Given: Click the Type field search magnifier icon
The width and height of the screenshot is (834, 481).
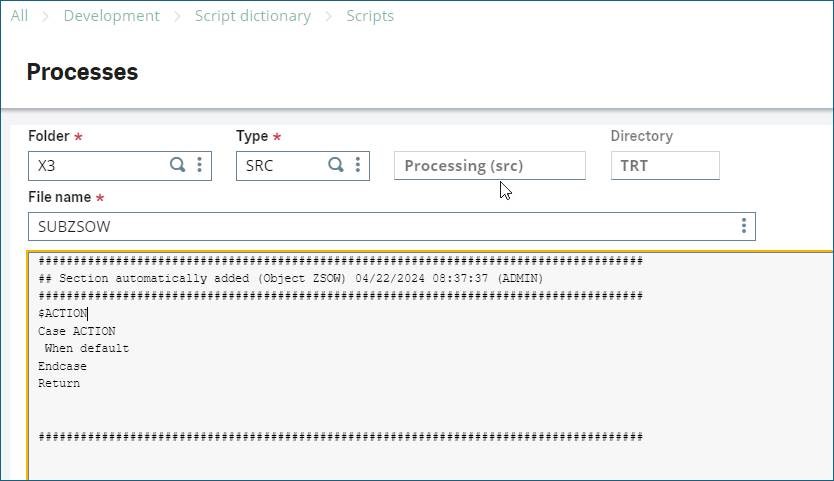Looking at the screenshot, I should click(336, 165).
